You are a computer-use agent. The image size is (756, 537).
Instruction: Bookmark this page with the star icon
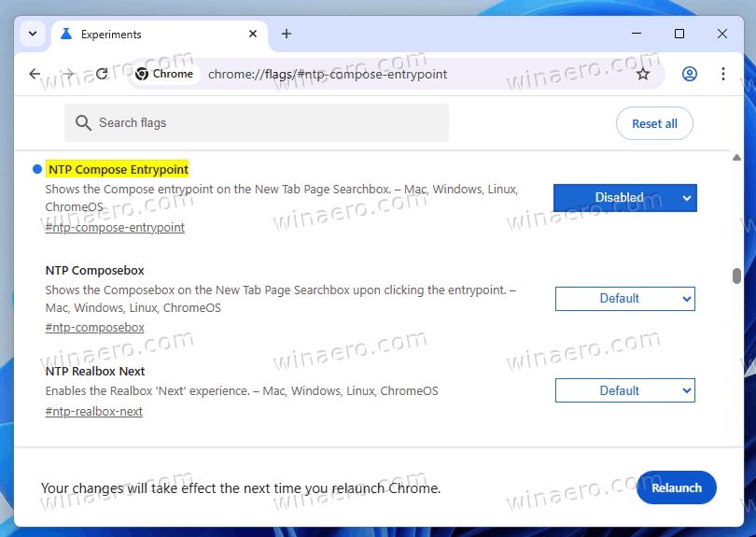pos(643,74)
